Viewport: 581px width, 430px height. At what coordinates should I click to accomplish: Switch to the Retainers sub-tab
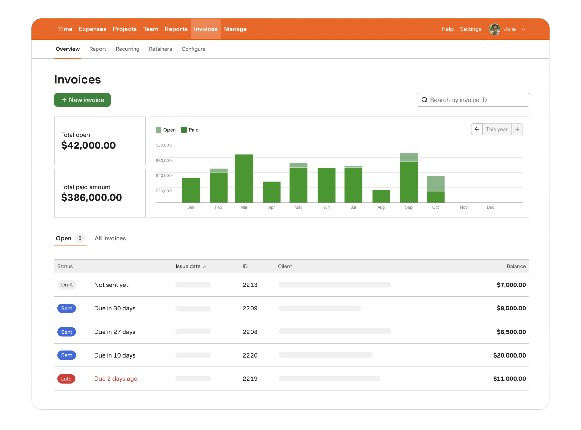click(x=160, y=49)
